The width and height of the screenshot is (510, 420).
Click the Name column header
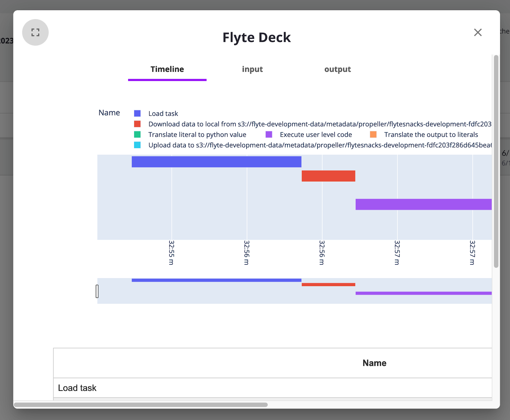tap(374, 363)
